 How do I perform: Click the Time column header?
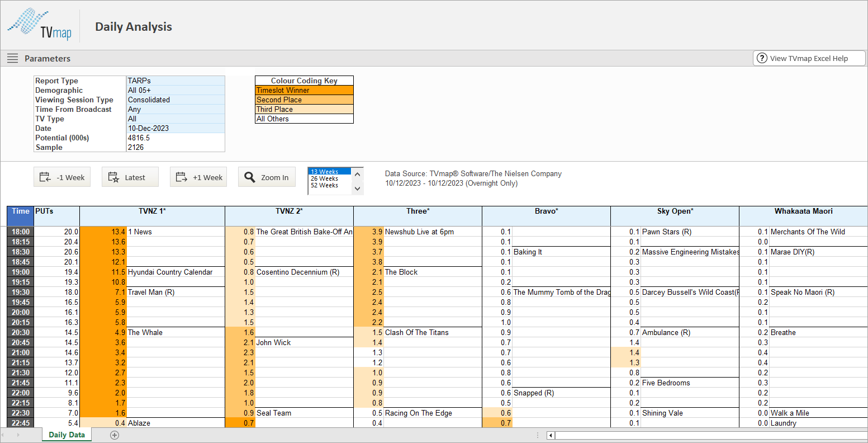click(20, 216)
